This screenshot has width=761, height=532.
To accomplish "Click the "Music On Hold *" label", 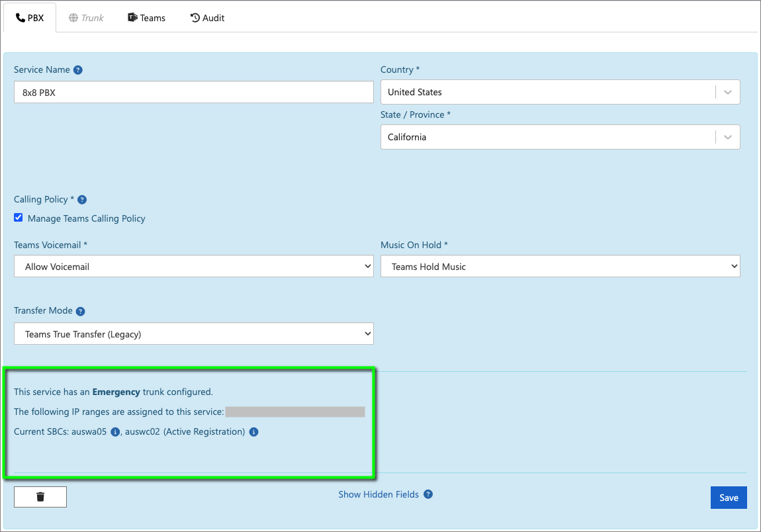I will coord(414,245).
